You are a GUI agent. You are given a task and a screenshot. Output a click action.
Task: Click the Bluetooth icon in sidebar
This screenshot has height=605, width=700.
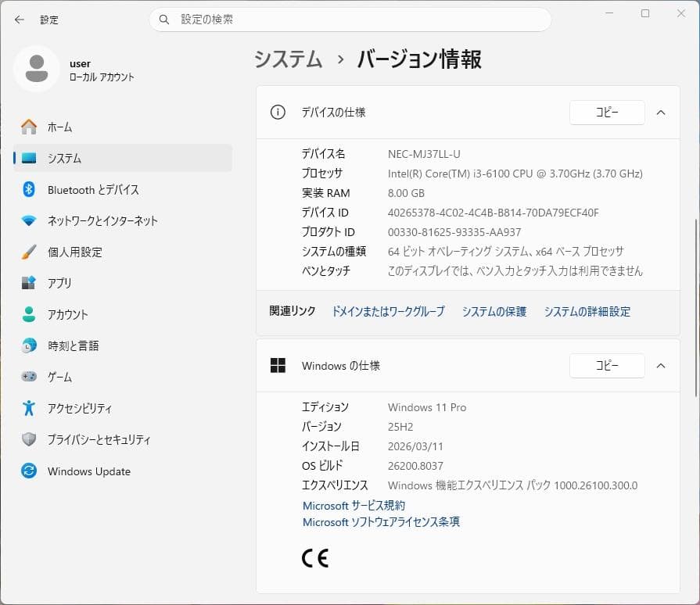pos(29,190)
